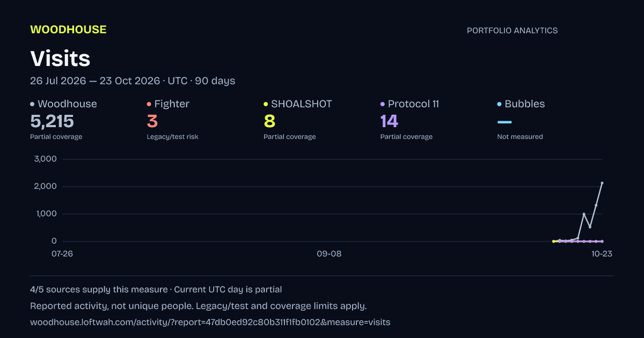
Task: Click the purple Protocol 11 legend dot
Action: pos(383,104)
